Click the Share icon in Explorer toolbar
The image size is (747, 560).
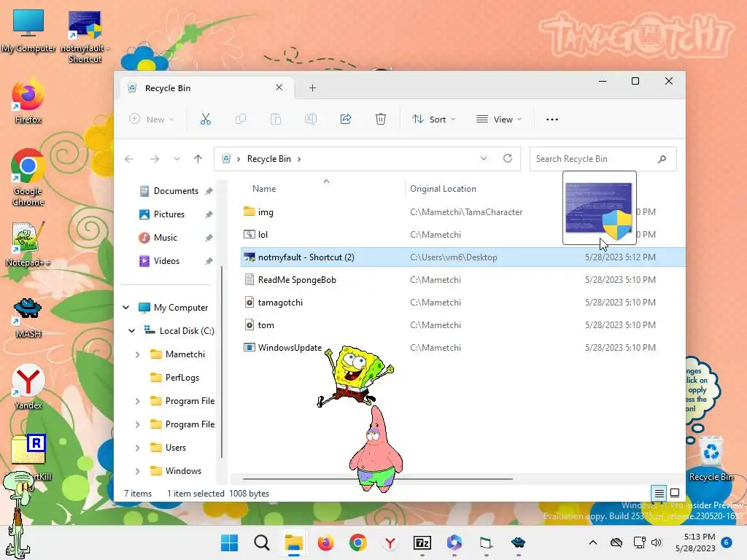point(346,119)
